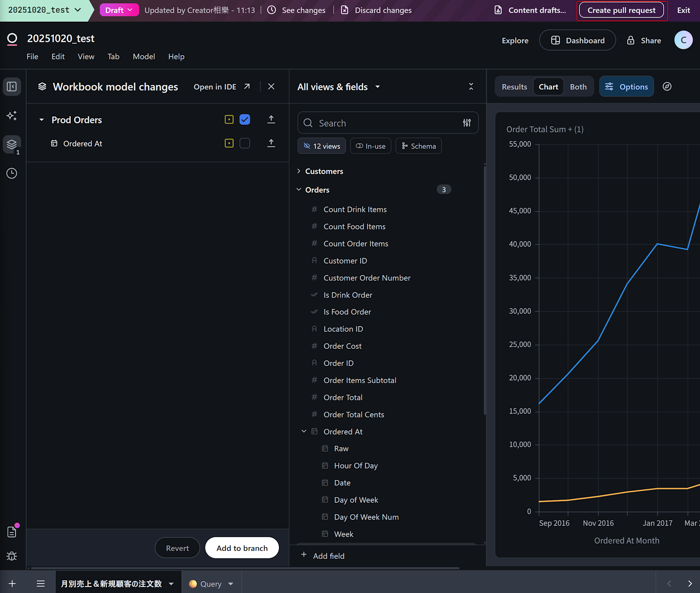Toggle the left panel collapse icon
Screen dimensions: 700x593
click(12, 86)
